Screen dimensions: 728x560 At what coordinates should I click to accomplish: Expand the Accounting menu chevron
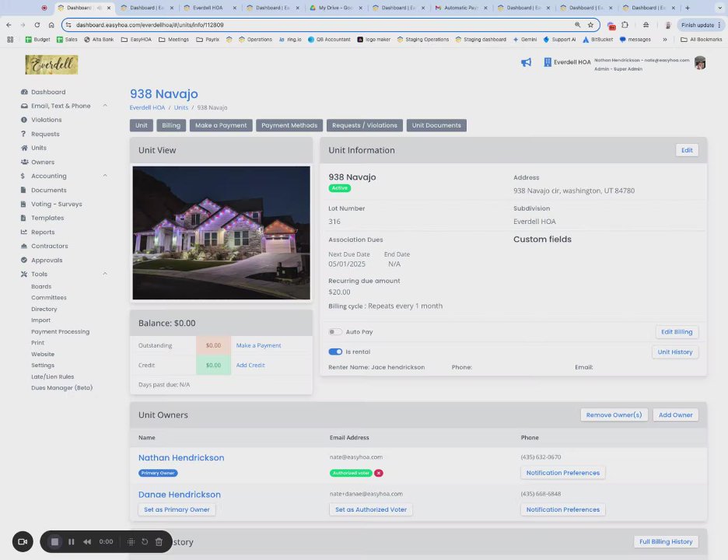106,176
